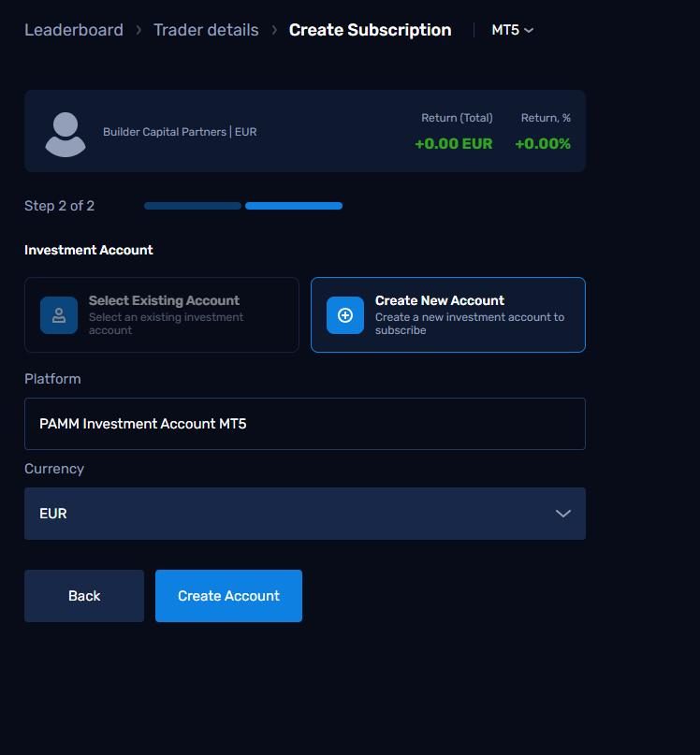This screenshot has width=700, height=755.
Task: Click the Create Account button
Action: coord(229,596)
